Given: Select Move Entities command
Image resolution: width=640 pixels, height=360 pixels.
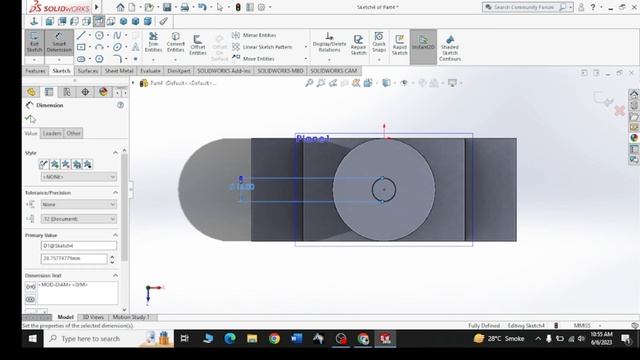Looking at the screenshot, I should (253, 59).
